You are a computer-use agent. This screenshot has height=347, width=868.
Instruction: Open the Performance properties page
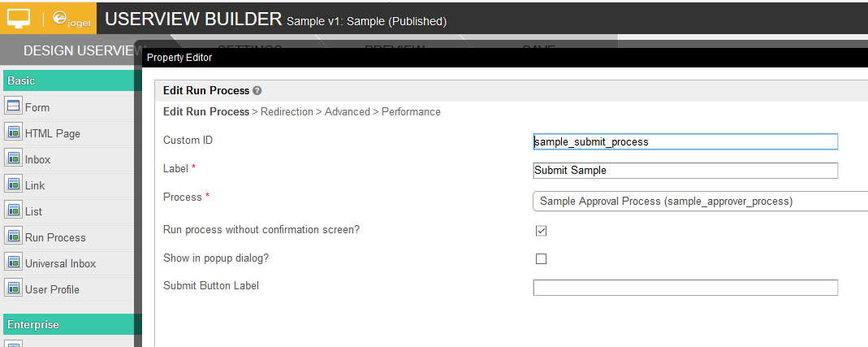(x=411, y=112)
